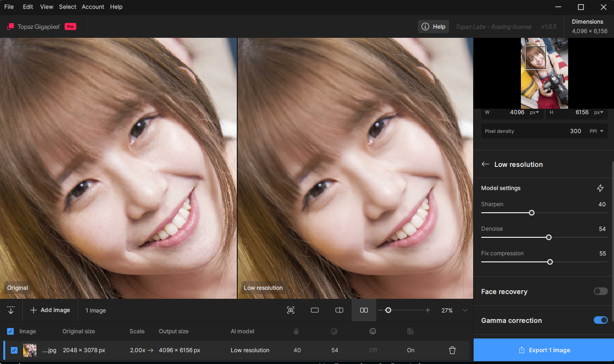Delete the image using trash icon

pos(452,350)
